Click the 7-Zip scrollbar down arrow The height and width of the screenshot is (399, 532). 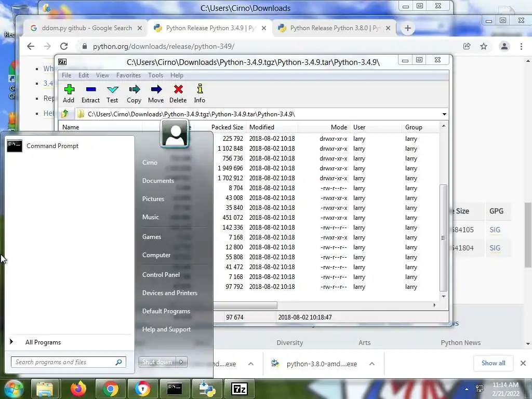tap(444, 296)
